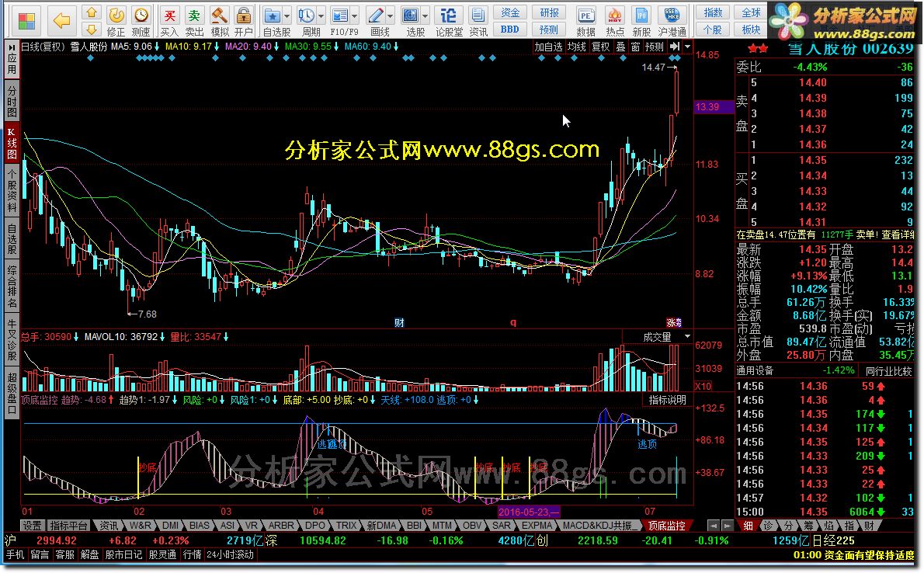This screenshot has height=573, width=924.
Task: Expand the 选股 dropdown arrow
Action: coord(426,16)
